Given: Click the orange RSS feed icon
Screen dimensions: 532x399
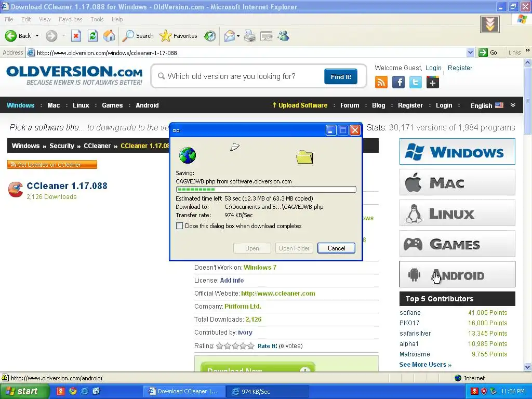Looking at the screenshot, I should tap(381, 83).
